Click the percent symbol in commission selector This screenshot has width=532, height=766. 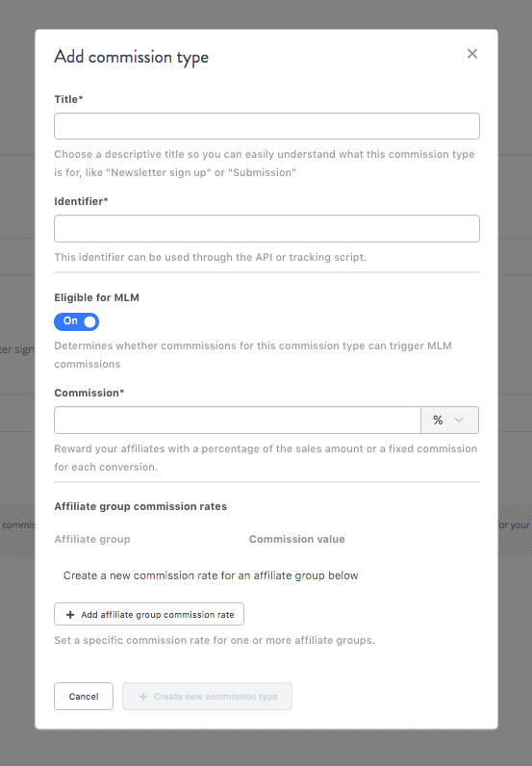coord(438,421)
